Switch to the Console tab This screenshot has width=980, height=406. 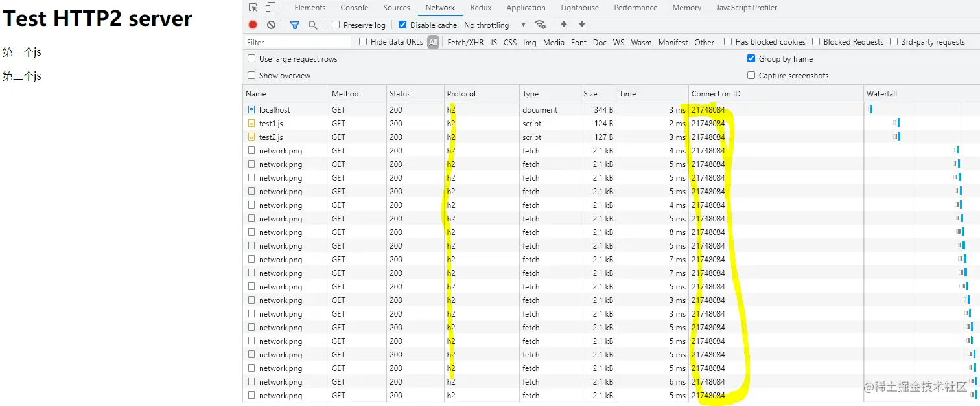pos(355,8)
